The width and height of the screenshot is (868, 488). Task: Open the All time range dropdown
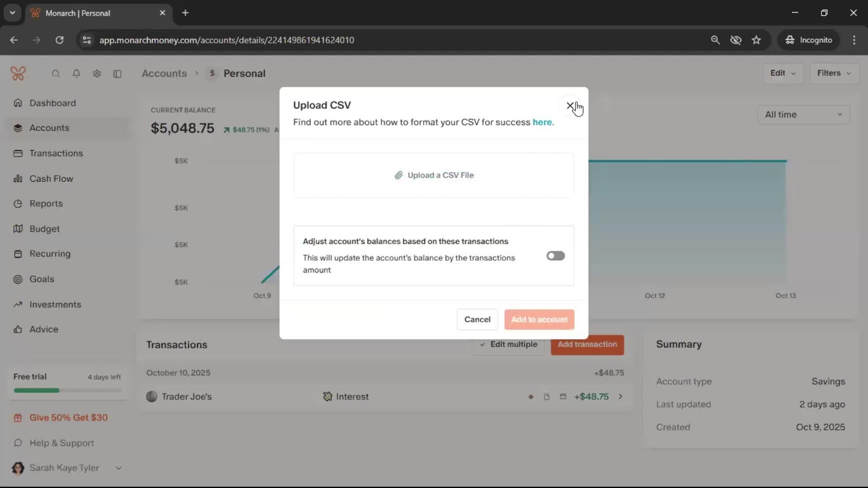click(803, 115)
